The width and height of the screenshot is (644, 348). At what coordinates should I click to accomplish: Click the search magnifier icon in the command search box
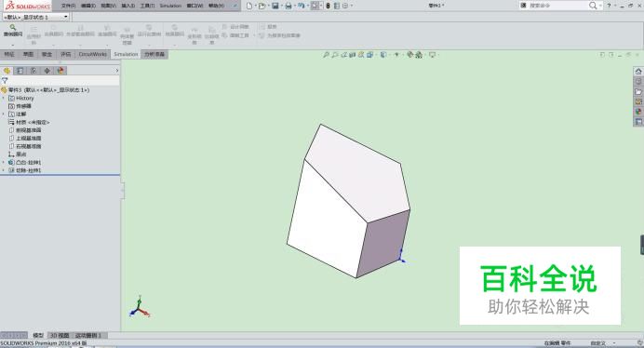pos(593,6)
